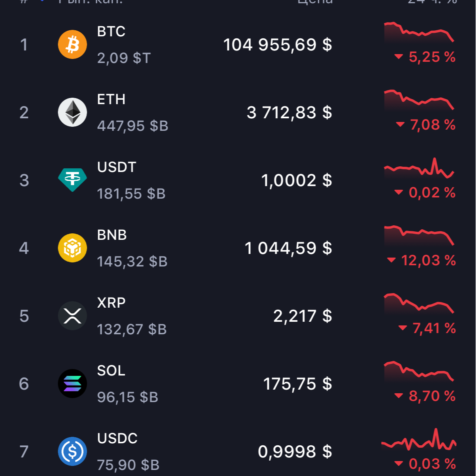Select the XRP ticker label
Image resolution: width=476 pixels, height=476 pixels.
[111, 303]
